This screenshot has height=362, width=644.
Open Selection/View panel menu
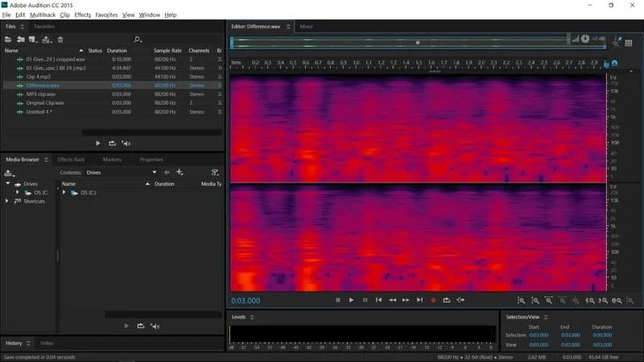[x=546, y=317]
